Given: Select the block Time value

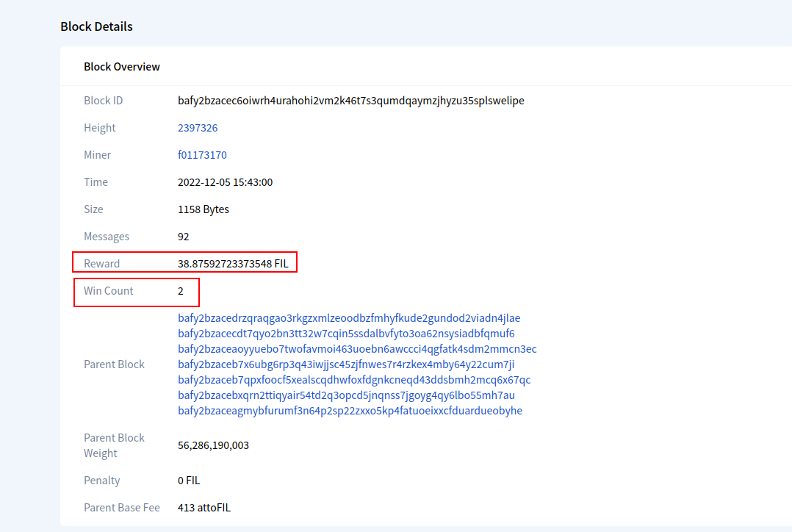Looking at the screenshot, I should pos(225,181).
